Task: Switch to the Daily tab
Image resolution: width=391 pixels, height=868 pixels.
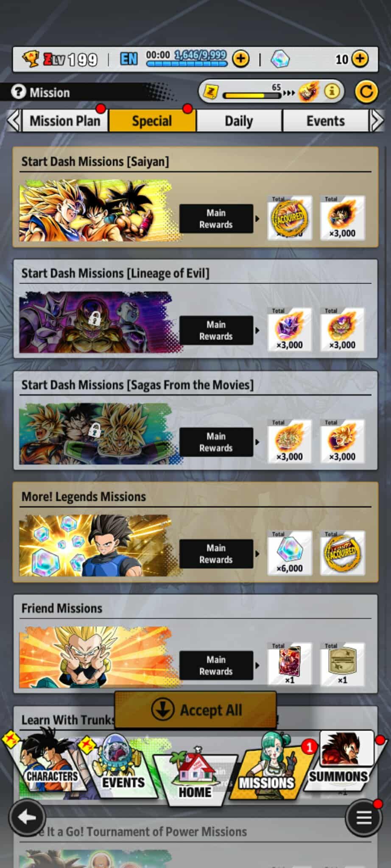Action: [x=239, y=121]
